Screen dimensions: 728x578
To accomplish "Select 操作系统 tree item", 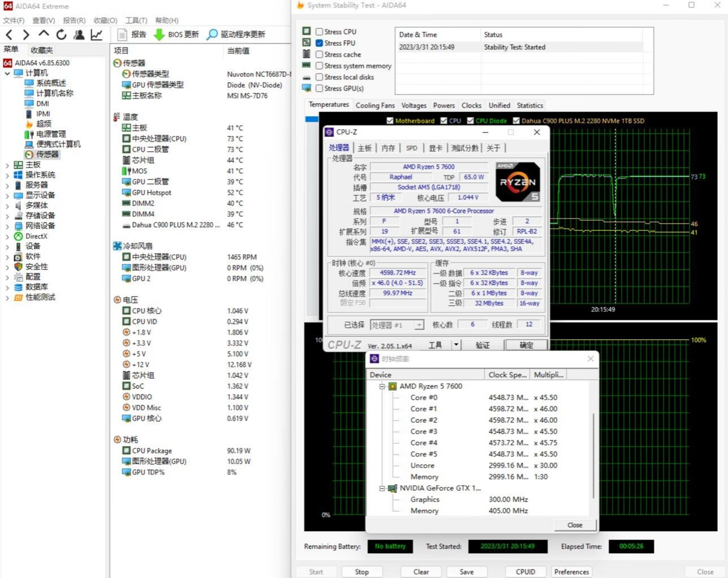I will point(35,175).
